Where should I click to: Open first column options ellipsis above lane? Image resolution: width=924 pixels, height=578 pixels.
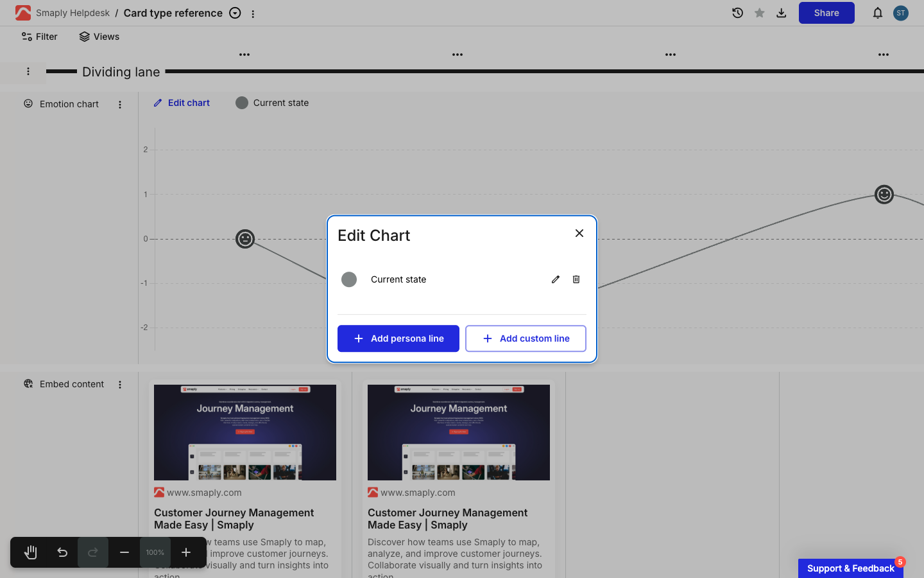[244, 55]
